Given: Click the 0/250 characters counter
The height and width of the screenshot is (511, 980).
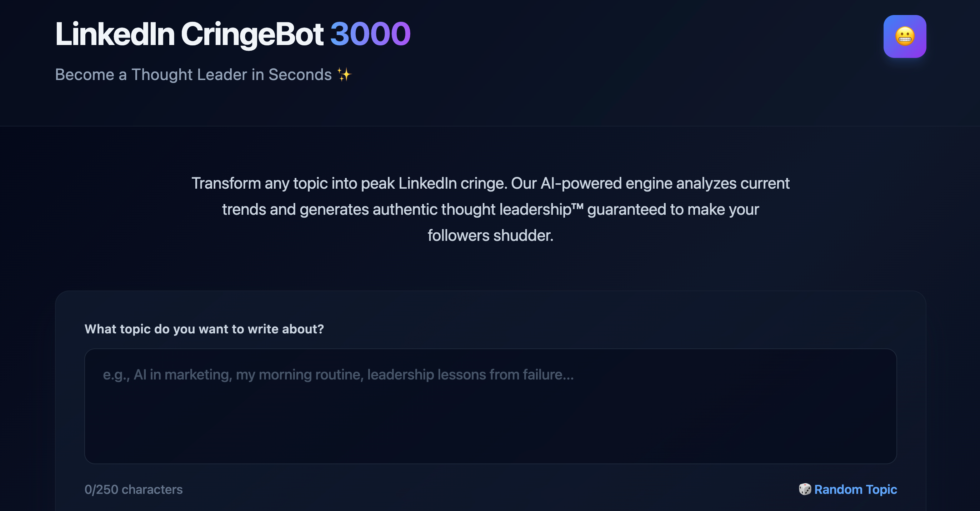Looking at the screenshot, I should (x=134, y=489).
